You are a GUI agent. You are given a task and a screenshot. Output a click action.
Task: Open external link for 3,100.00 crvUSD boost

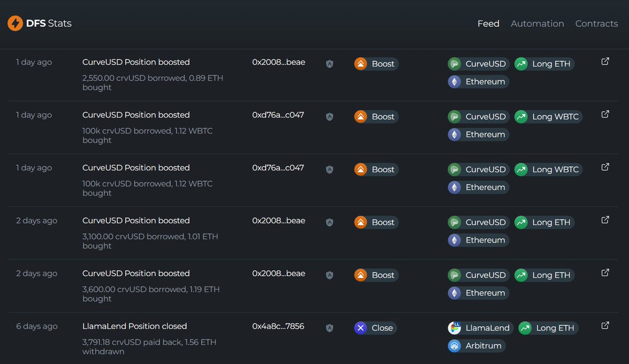605,220
